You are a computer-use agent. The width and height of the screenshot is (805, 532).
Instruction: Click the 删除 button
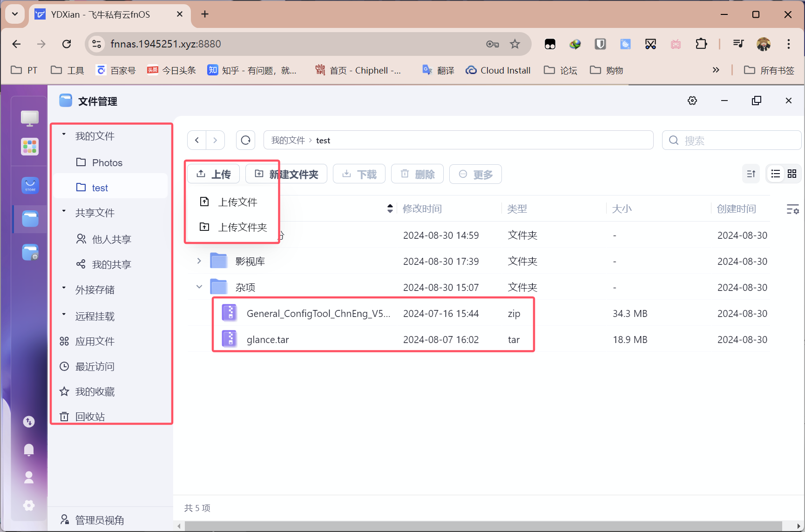click(x=417, y=174)
